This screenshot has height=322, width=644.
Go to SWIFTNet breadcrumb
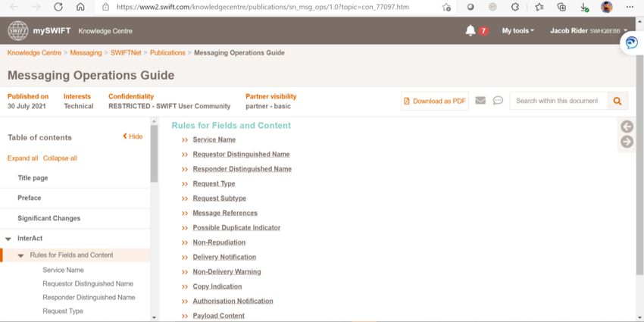pyautogui.click(x=126, y=52)
